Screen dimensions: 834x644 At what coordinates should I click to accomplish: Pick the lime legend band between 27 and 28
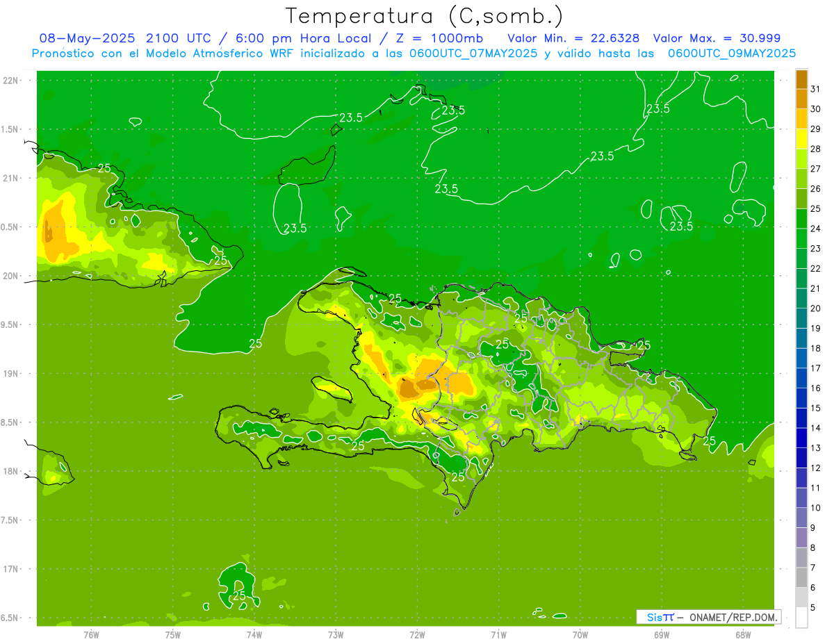coord(801,159)
